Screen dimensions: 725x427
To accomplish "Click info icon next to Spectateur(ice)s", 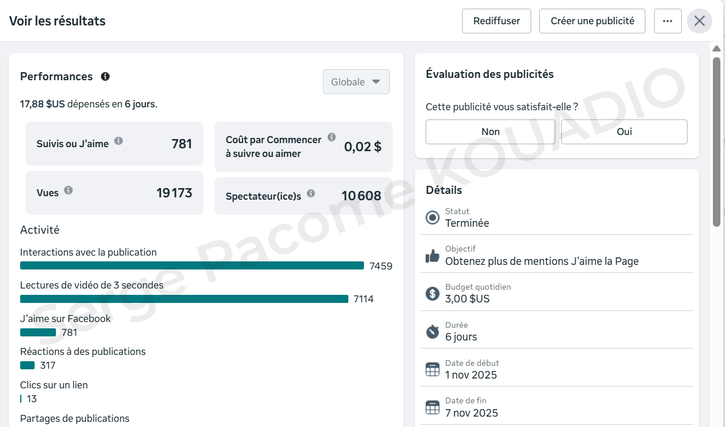I will [311, 193].
